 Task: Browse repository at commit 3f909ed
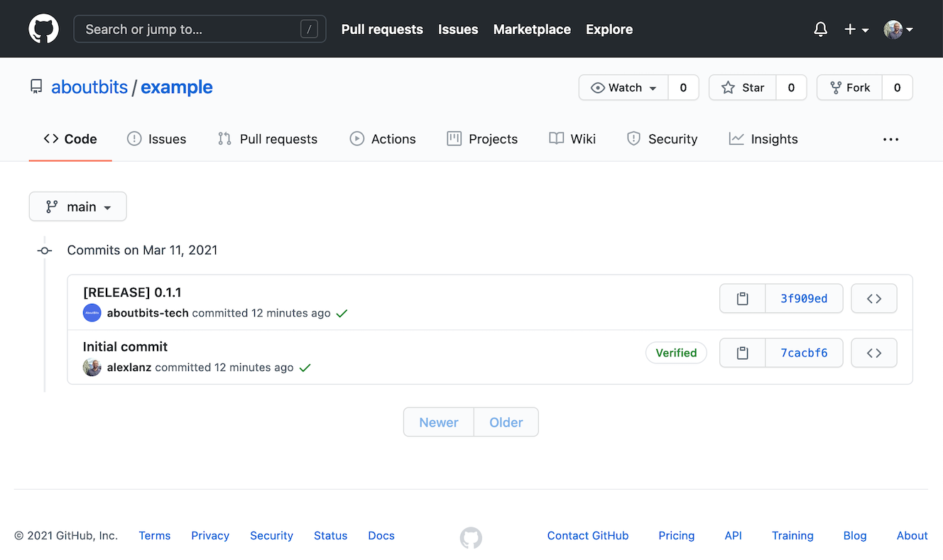pyautogui.click(x=873, y=298)
